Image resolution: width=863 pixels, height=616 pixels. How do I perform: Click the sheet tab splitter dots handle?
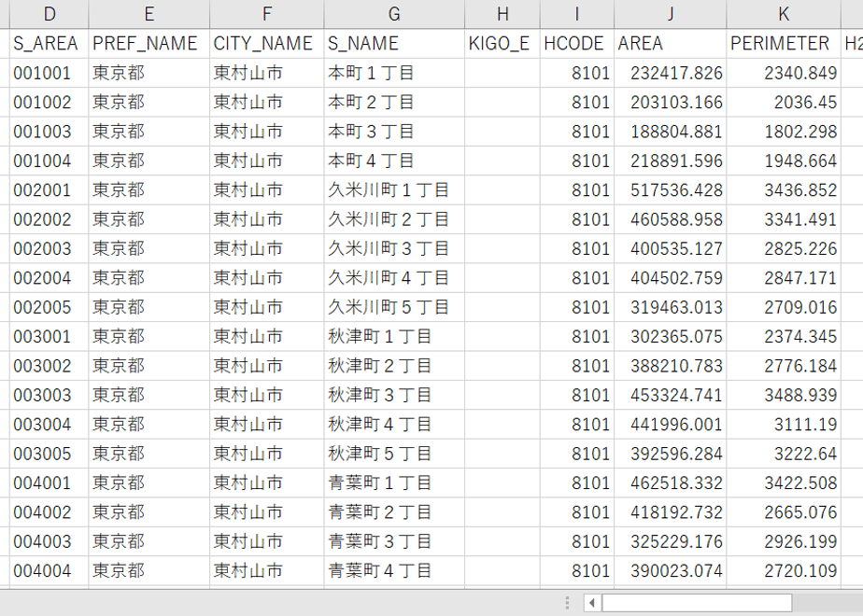[x=567, y=603]
